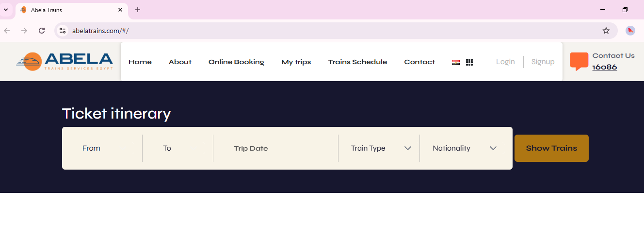
Task: Expand the Train Type dropdown
Action: [381, 148]
